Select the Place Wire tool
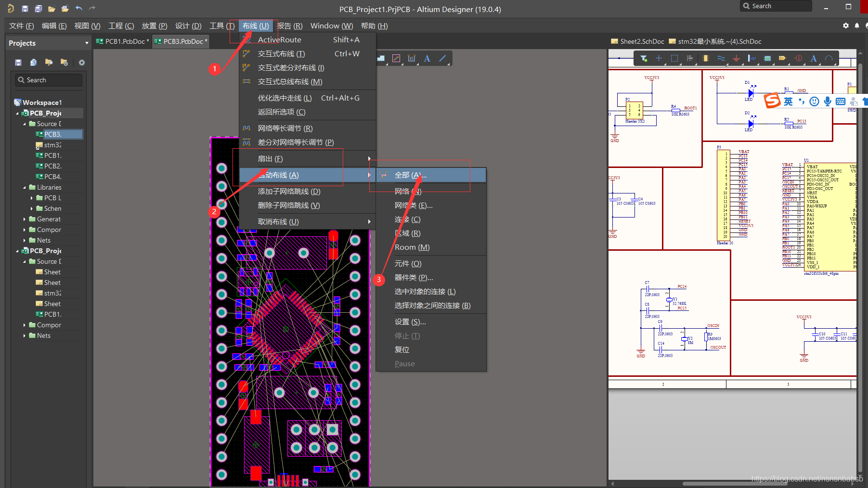This screenshot has height=488, width=868. coord(721,58)
